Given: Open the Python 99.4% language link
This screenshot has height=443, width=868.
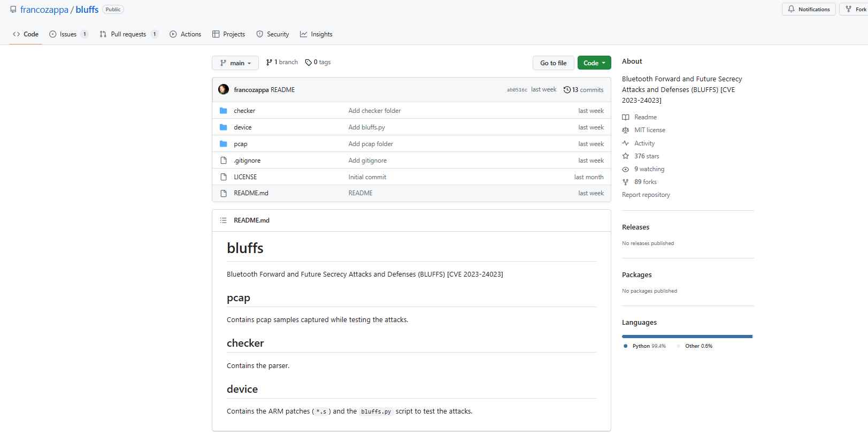Looking at the screenshot, I should [645, 346].
